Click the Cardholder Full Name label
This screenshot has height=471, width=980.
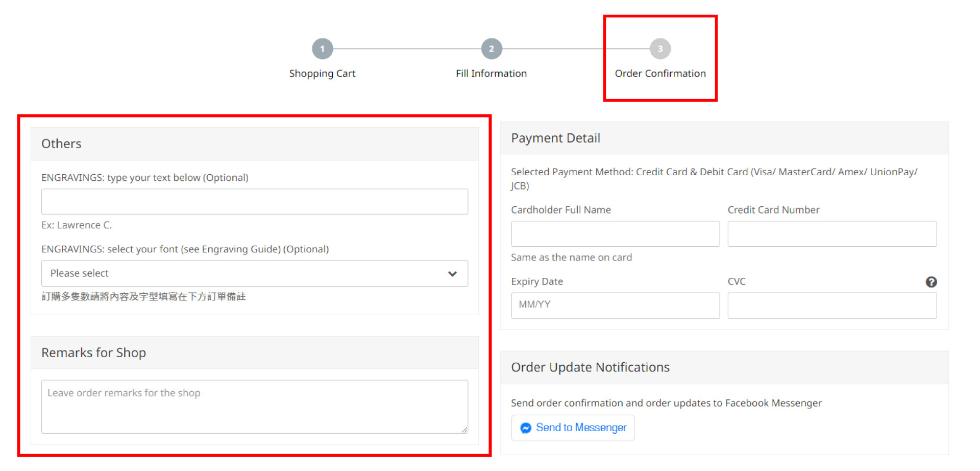pyautogui.click(x=561, y=210)
